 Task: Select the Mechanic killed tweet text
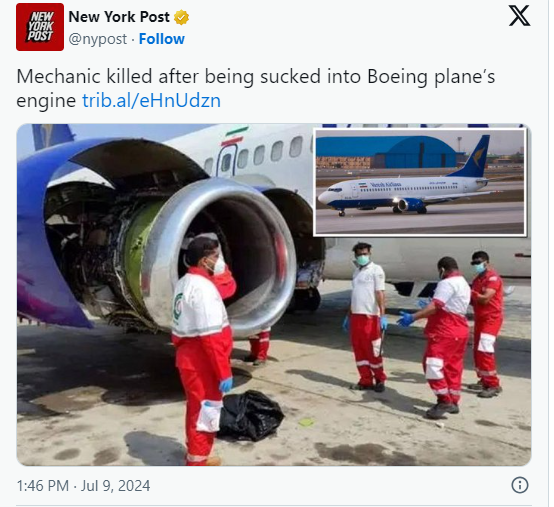pyautogui.click(x=255, y=88)
